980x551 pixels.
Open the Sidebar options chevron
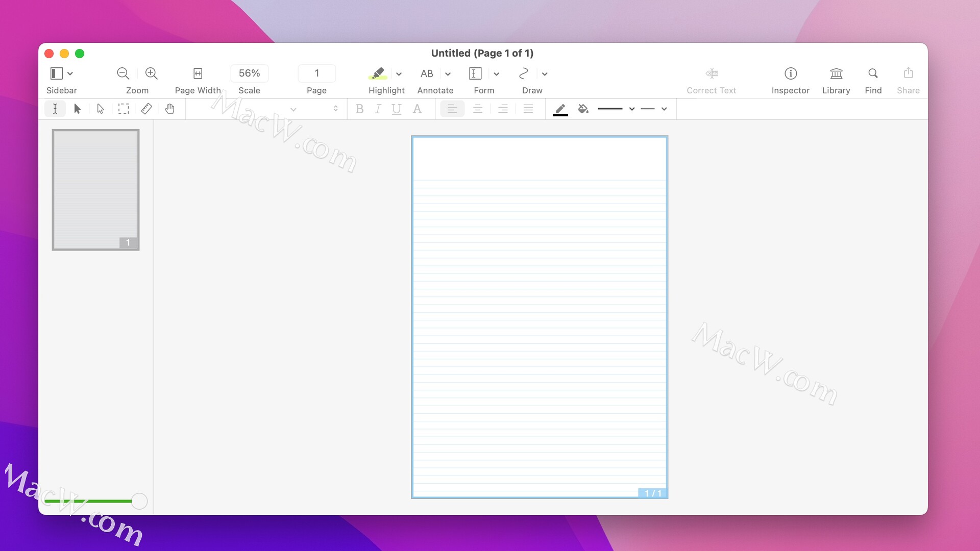pyautogui.click(x=70, y=73)
